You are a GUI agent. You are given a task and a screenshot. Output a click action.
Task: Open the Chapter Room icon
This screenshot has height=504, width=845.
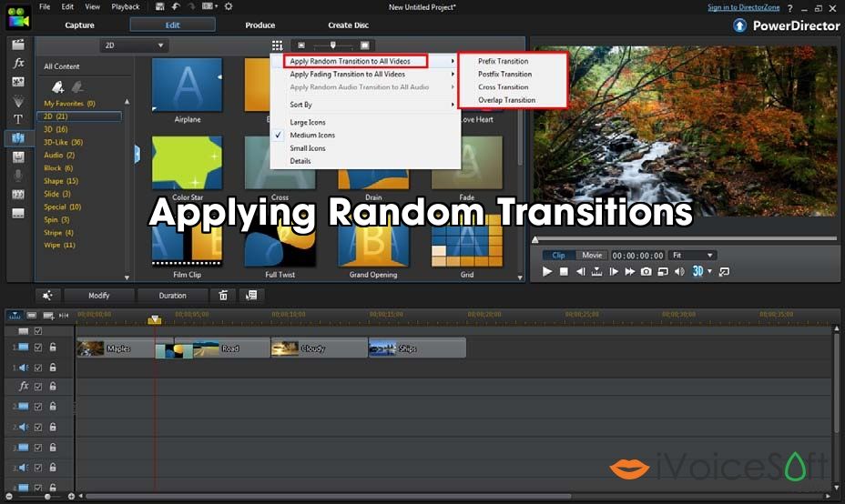tap(18, 195)
